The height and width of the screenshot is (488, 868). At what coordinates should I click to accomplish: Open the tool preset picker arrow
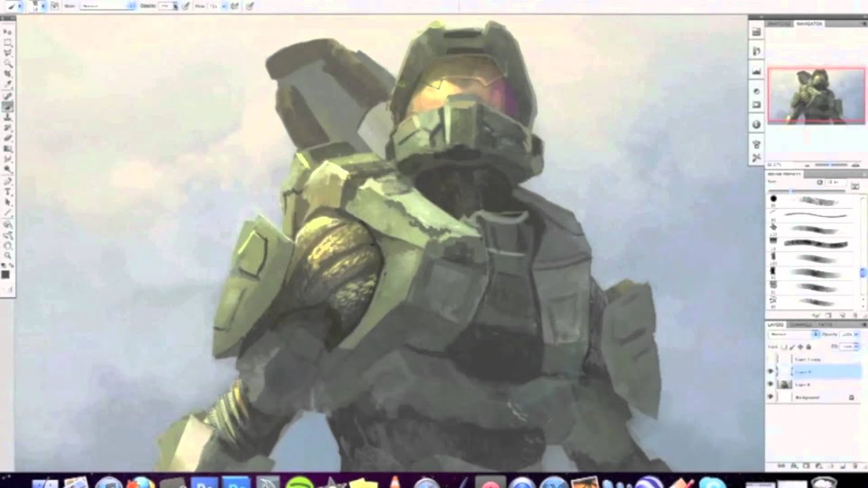click(x=20, y=5)
